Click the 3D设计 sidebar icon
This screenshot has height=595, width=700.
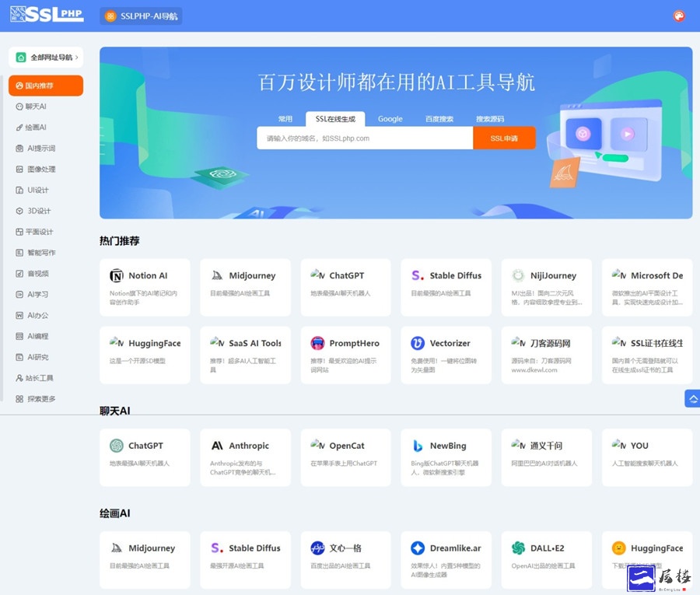(x=19, y=211)
